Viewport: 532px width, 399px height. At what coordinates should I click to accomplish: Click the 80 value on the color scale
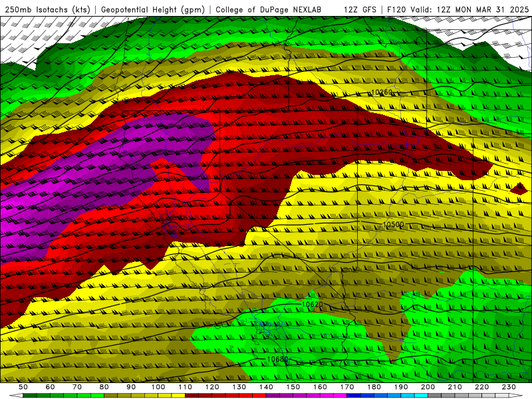coord(104,387)
